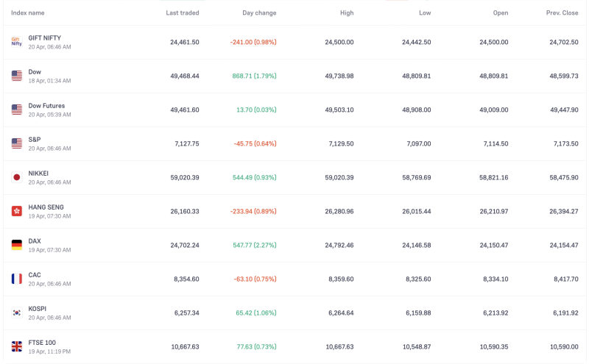
Task: Click the GIFT NIFTY logo icon
Action: (16, 42)
